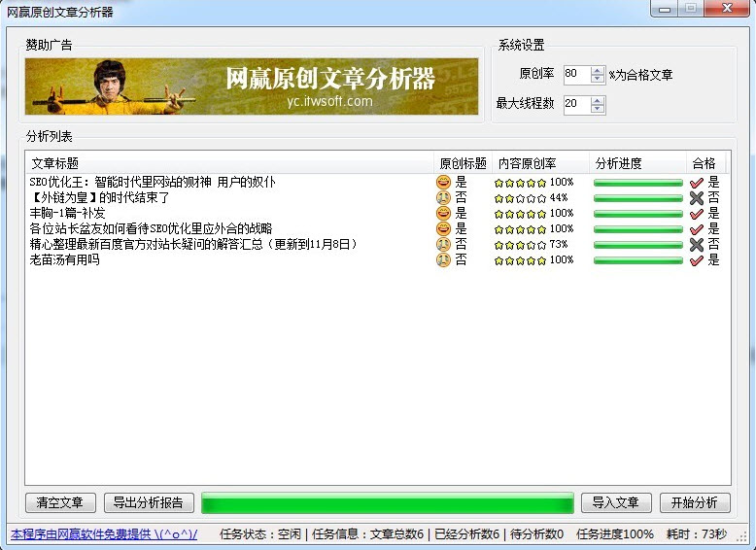
Task: Sort by the 文章标题 column header
Action: tap(229, 163)
